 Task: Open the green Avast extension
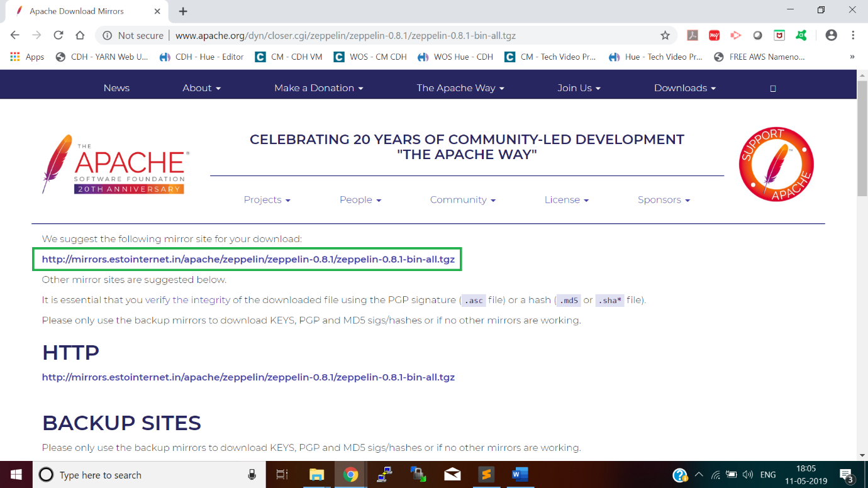click(801, 36)
